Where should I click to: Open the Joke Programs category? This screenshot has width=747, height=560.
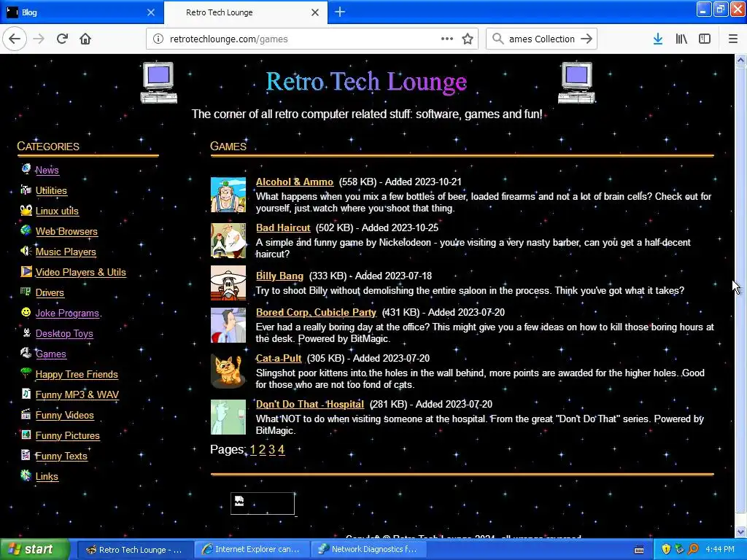[x=67, y=314]
